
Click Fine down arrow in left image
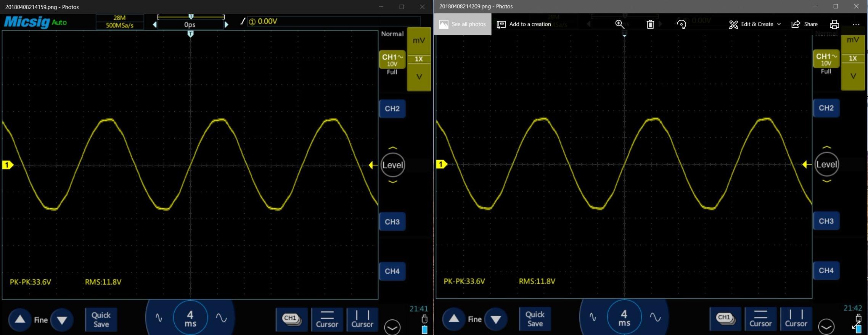pos(62,319)
